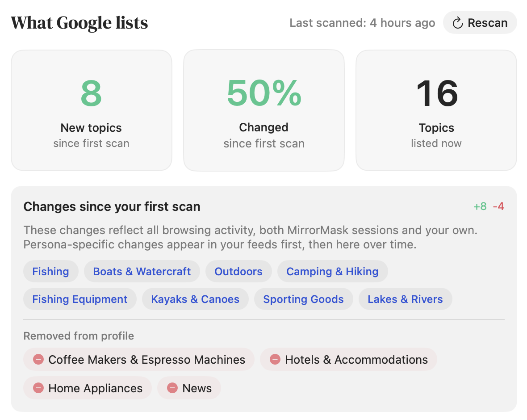The height and width of the screenshot is (420, 527).
Task: Click the Kayaks & Canoes topic chip
Action: 195,299
